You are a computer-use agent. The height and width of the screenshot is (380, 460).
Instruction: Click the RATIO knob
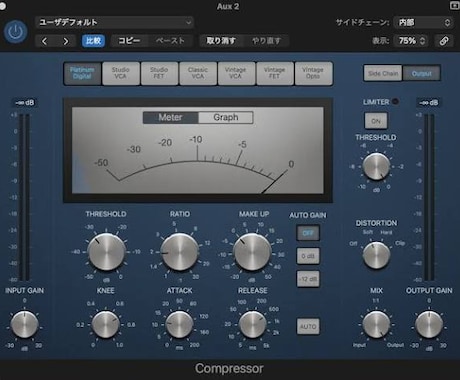pyautogui.click(x=180, y=252)
